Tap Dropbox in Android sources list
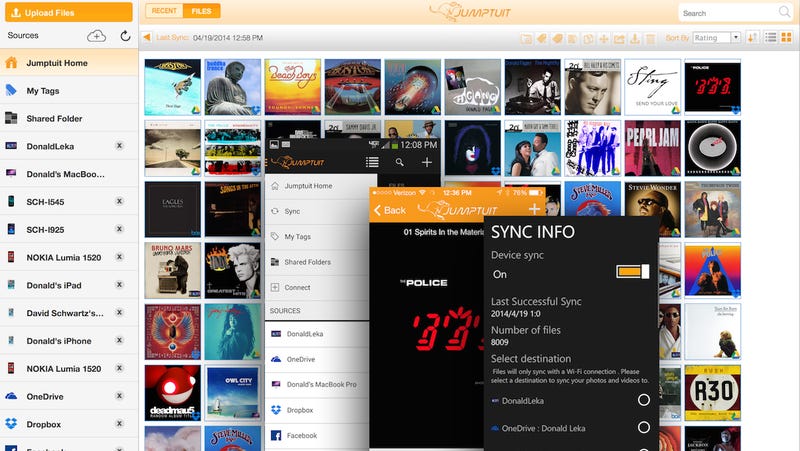 pyautogui.click(x=317, y=410)
